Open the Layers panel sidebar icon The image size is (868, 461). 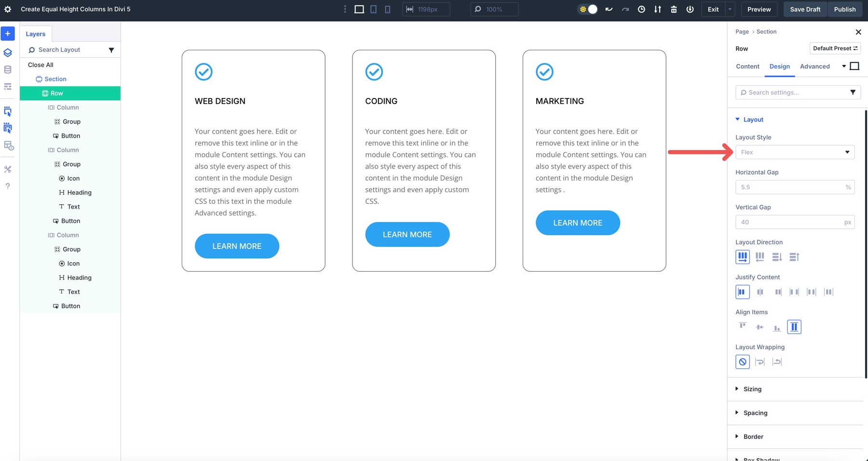tap(8, 52)
